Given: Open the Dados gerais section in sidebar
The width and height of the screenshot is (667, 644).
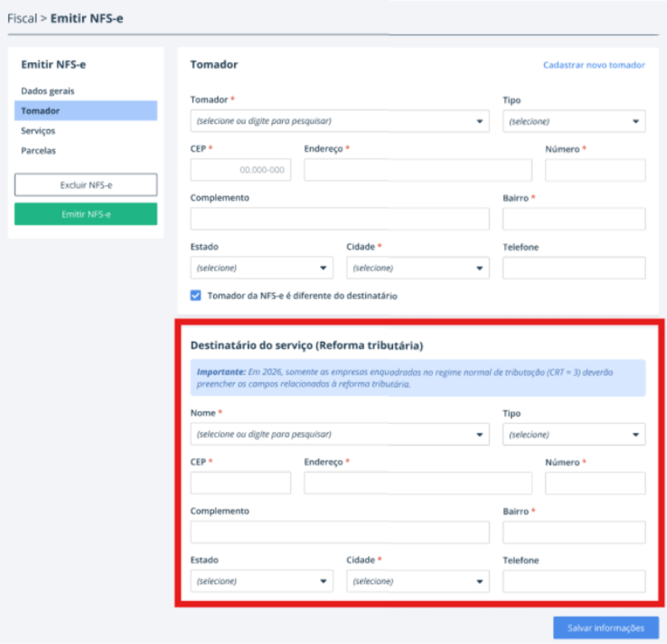Looking at the screenshot, I should coord(47,91).
